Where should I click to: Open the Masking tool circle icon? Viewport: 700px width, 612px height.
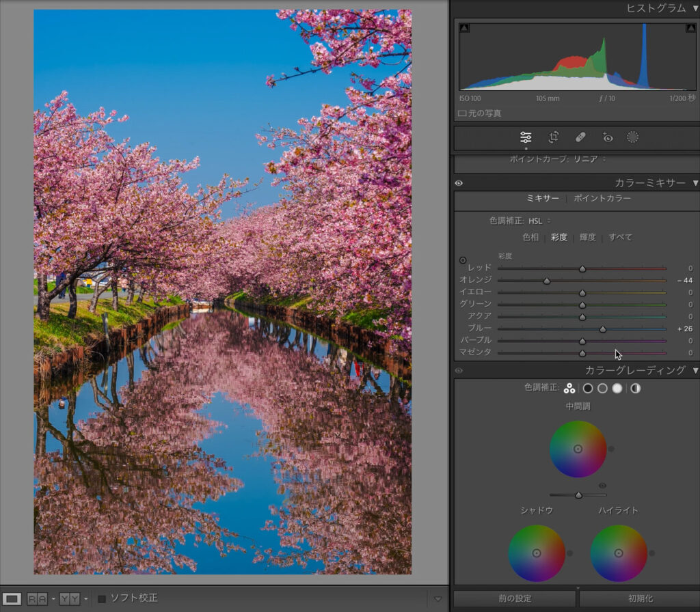[x=633, y=137]
